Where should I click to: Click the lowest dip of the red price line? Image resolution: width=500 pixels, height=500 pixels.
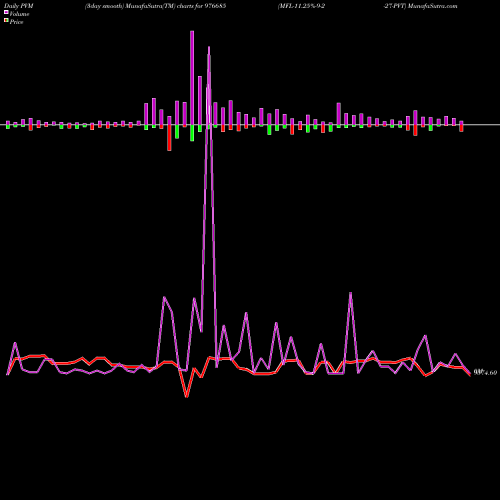coord(187,396)
